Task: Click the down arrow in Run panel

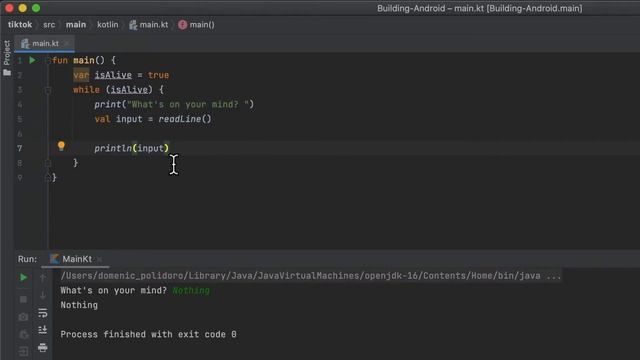Action: pos(43,296)
